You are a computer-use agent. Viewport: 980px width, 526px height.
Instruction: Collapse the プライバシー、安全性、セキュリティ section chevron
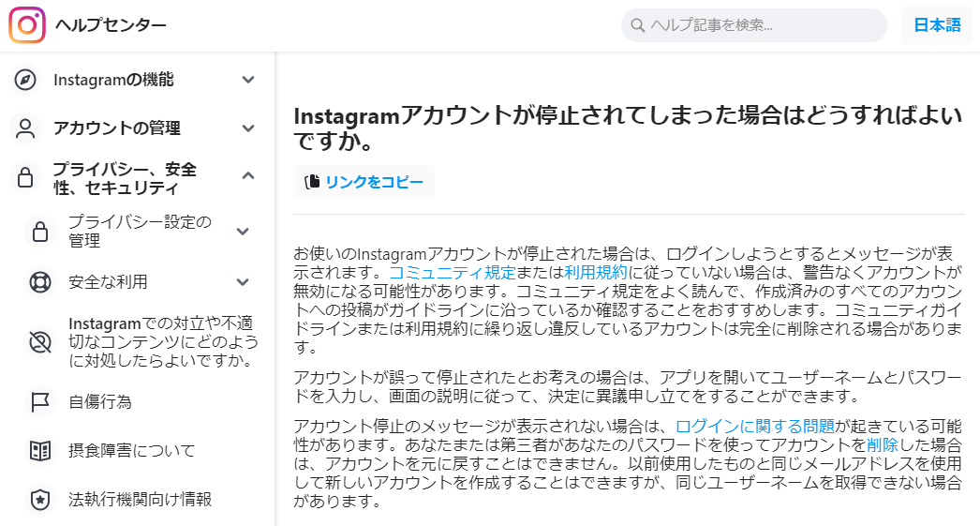(x=248, y=175)
